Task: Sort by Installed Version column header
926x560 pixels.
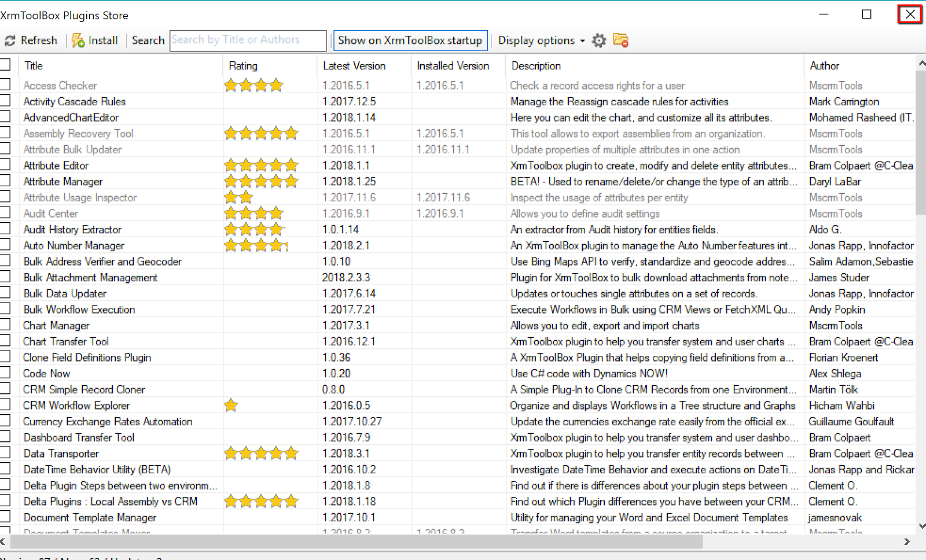Action: click(x=458, y=66)
